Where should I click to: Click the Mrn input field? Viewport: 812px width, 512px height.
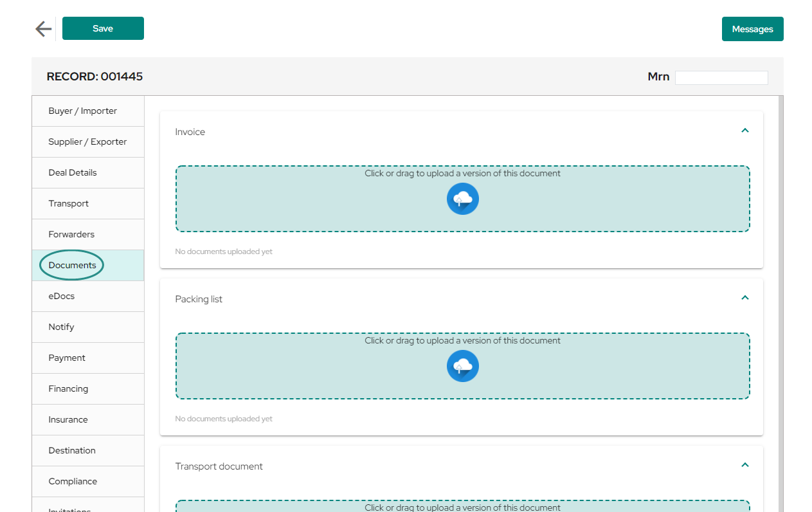(721, 77)
